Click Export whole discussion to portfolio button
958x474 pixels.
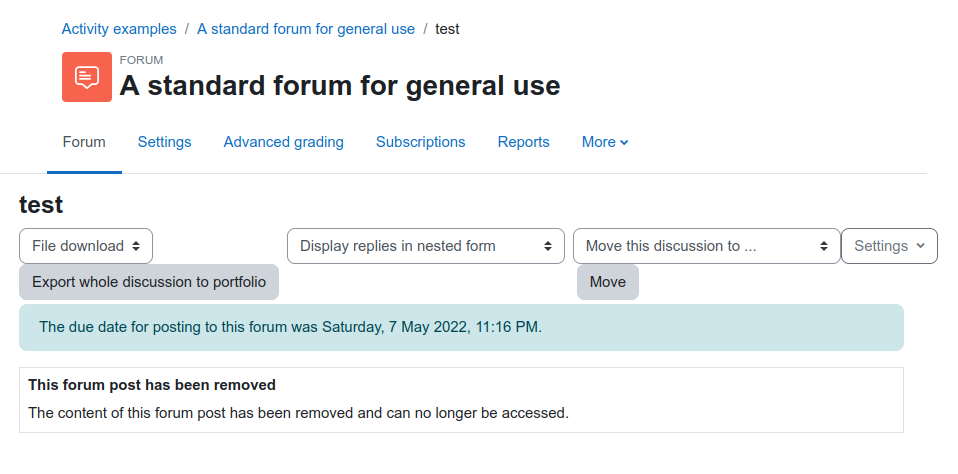(x=149, y=282)
